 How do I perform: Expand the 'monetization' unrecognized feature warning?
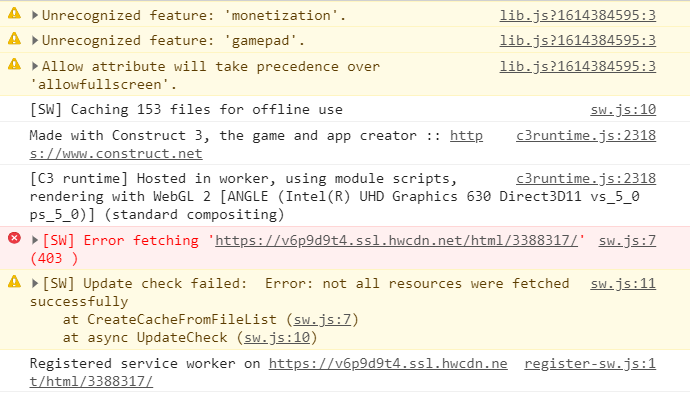[x=35, y=15]
